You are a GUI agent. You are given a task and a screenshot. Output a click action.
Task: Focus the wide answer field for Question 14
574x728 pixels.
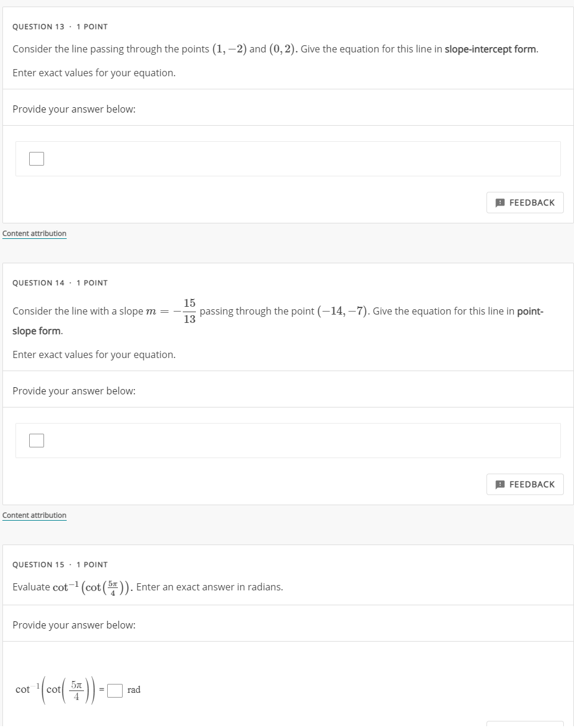click(x=288, y=440)
